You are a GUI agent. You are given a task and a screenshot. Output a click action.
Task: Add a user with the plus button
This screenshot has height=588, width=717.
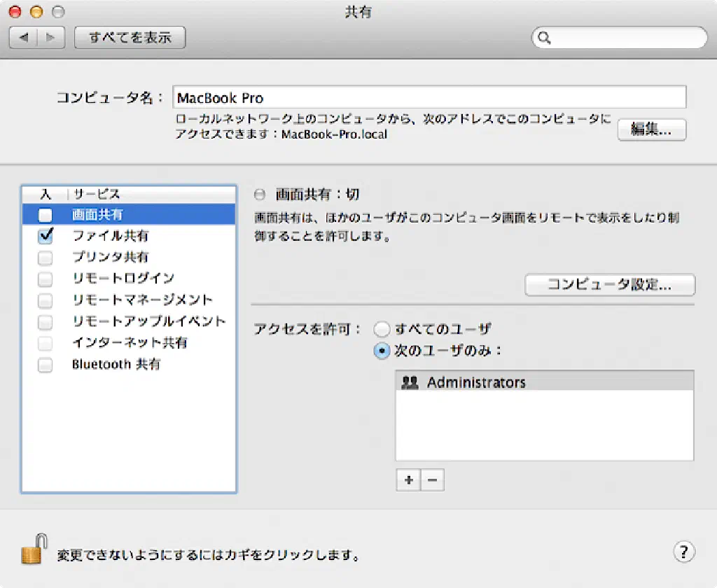[x=408, y=480]
